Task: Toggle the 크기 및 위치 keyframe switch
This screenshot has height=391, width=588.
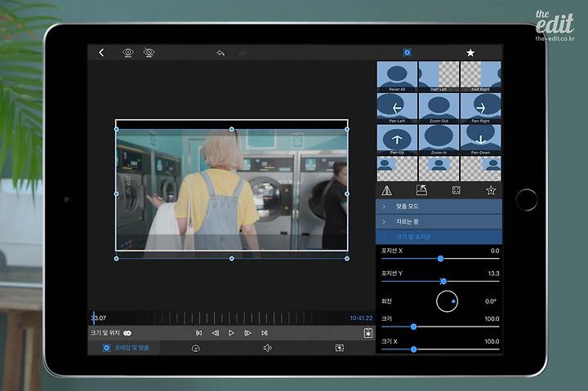Action: 127,333
